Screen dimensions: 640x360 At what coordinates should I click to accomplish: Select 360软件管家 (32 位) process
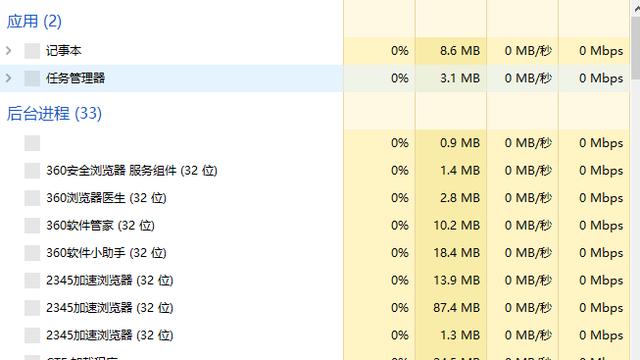point(100,225)
